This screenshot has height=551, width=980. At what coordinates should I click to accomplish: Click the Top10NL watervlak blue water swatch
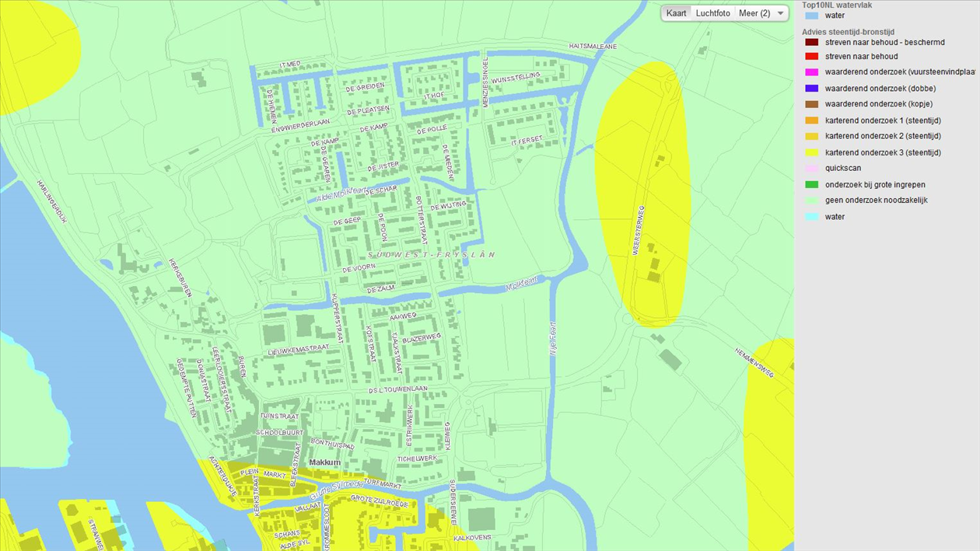[x=811, y=16]
